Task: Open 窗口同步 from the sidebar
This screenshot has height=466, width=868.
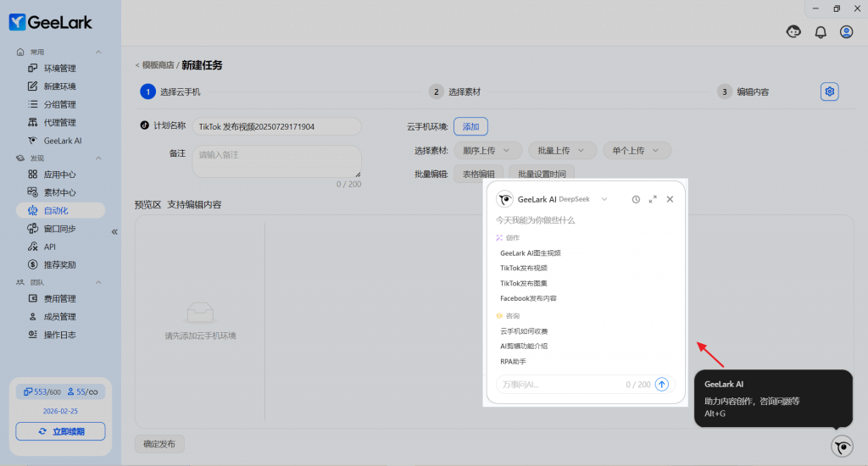Action: 59,229
